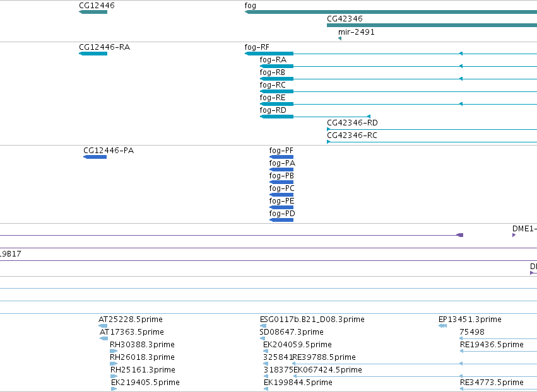Select the fog gene label
Viewport: 537px width, 392px height.
pos(251,6)
